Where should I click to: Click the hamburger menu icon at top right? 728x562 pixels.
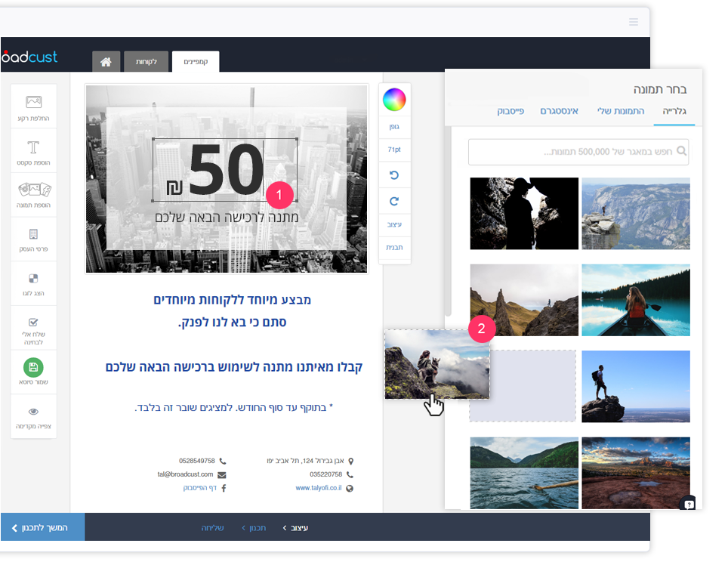pyautogui.click(x=633, y=22)
